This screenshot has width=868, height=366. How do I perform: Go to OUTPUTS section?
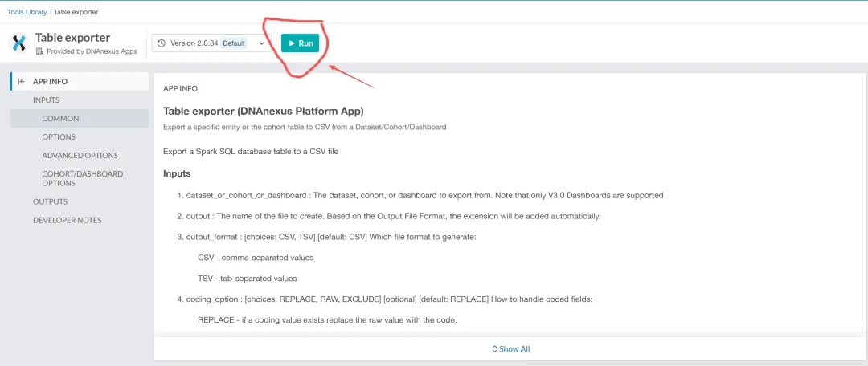pyautogui.click(x=51, y=201)
